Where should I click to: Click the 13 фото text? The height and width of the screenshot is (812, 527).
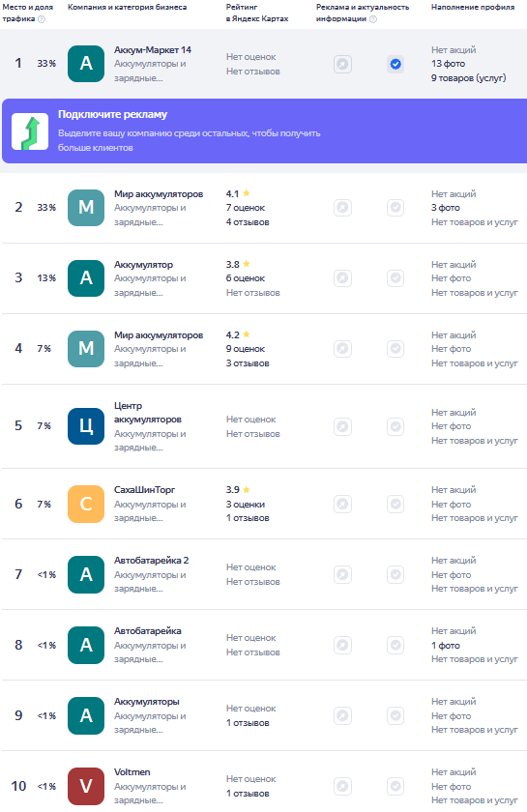449,64
